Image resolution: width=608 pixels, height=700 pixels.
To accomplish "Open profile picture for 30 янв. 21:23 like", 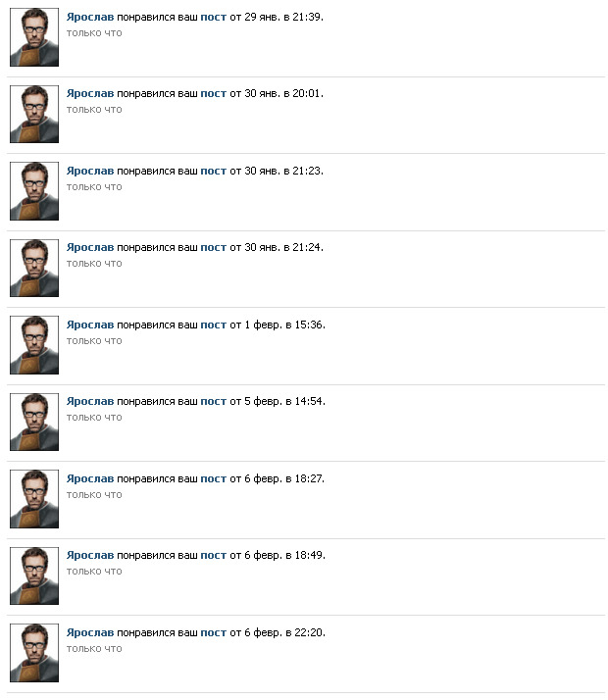I will tap(34, 191).
